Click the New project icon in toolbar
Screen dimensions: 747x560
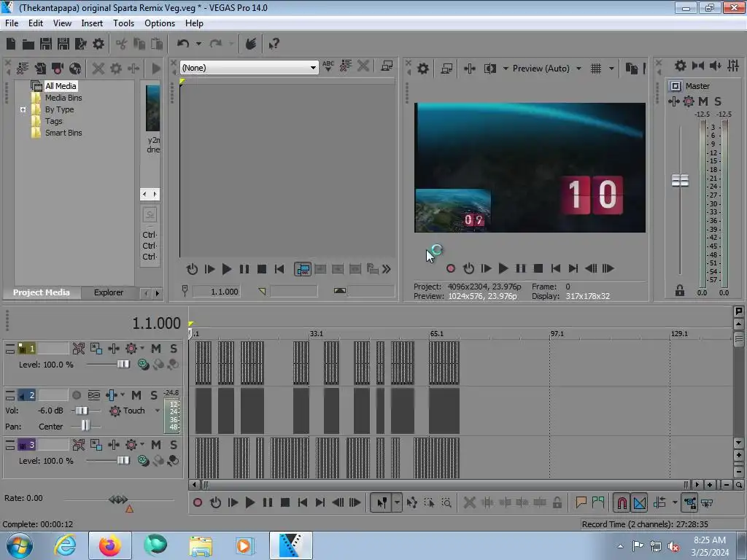(x=11, y=44)
